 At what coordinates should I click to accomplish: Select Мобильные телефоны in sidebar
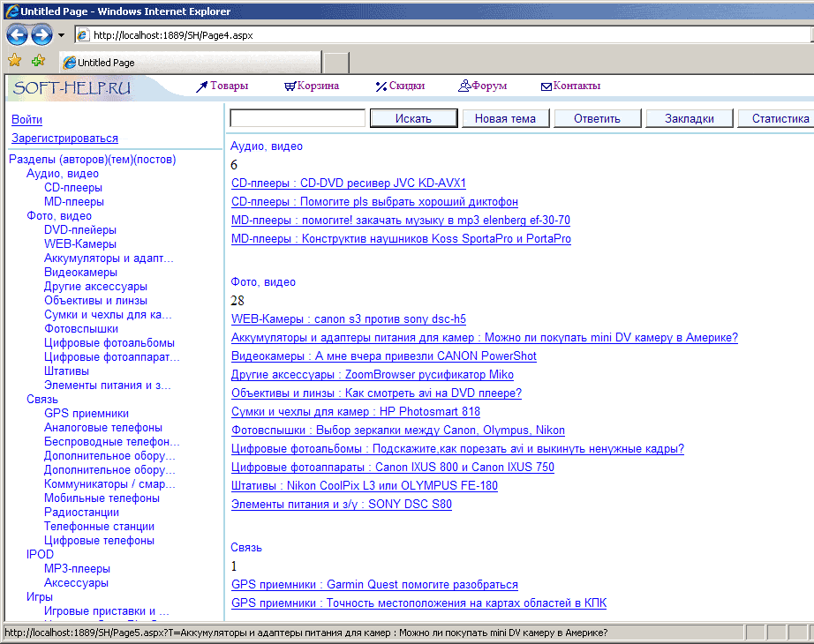(102, 498)
